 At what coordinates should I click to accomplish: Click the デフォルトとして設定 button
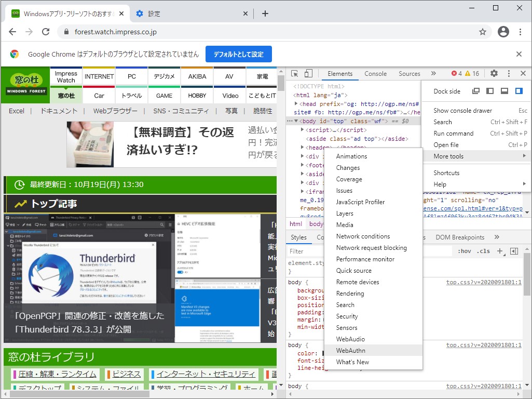[x=238, y=54]
